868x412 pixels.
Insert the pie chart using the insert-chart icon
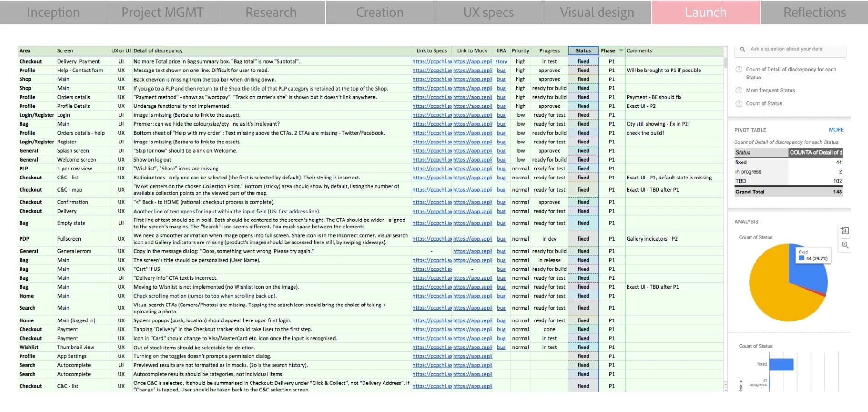coord(845,231)
